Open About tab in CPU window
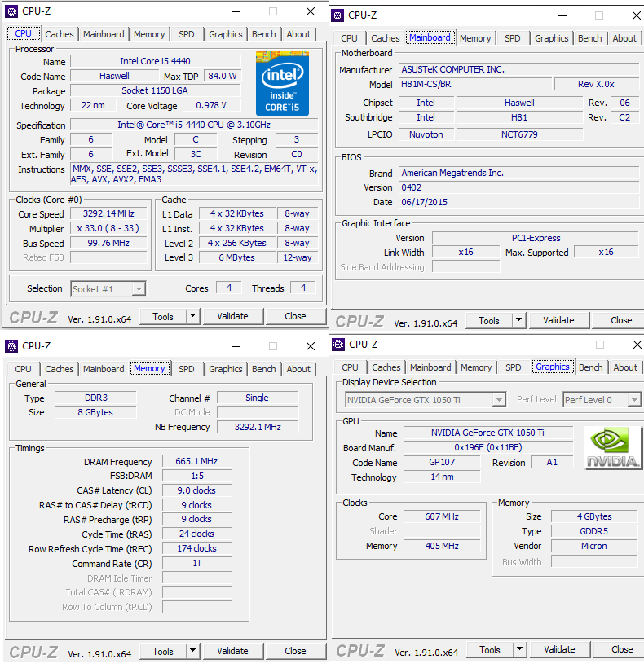This screenshot has width=644, height=668. coord(298,34)
